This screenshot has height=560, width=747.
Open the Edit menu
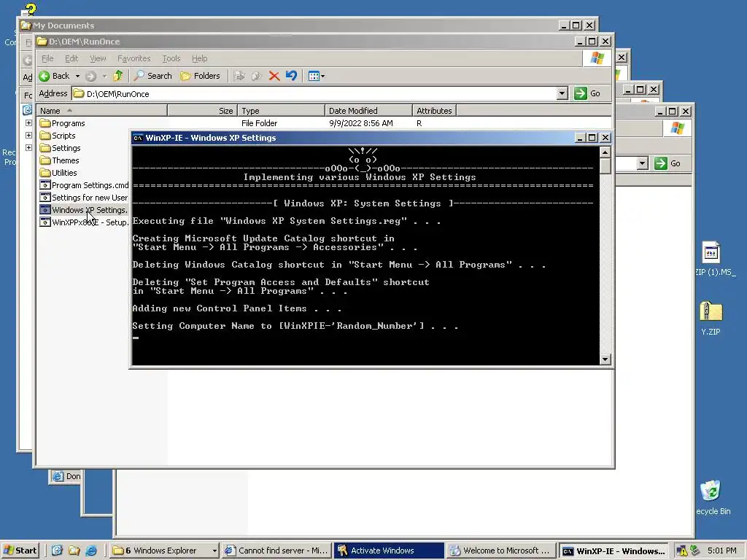[x=71, y=58]
